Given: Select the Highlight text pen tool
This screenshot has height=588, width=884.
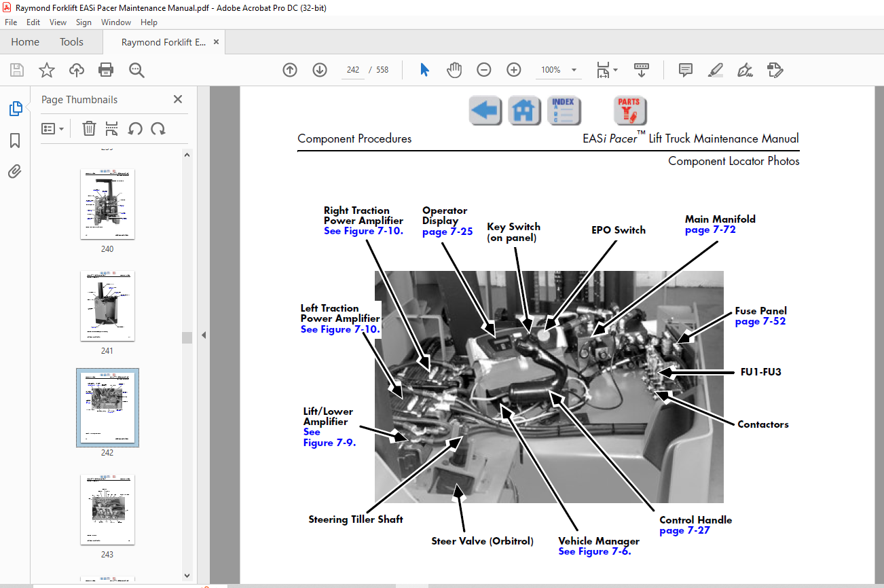Looking at the screenshot, I should coord(715,70).
